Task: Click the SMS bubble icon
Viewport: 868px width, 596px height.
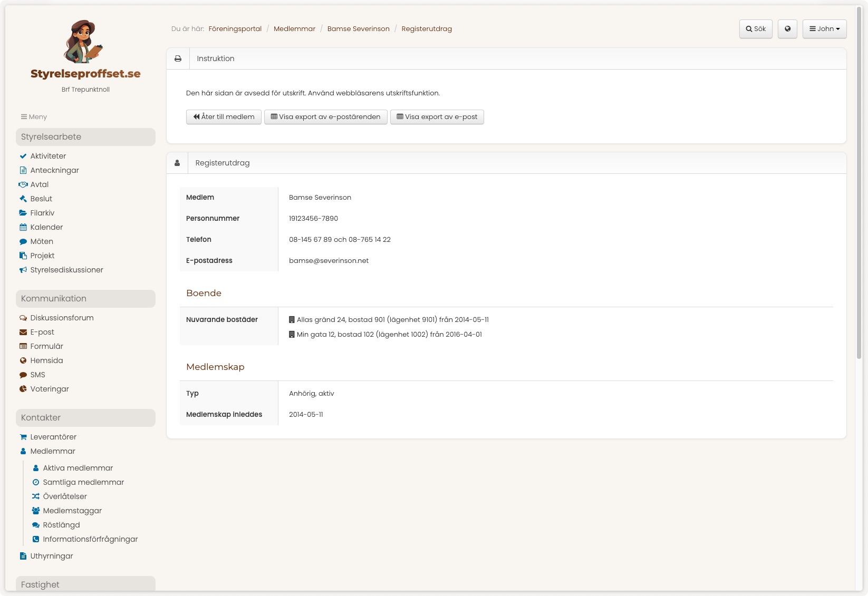Action: 23,375
